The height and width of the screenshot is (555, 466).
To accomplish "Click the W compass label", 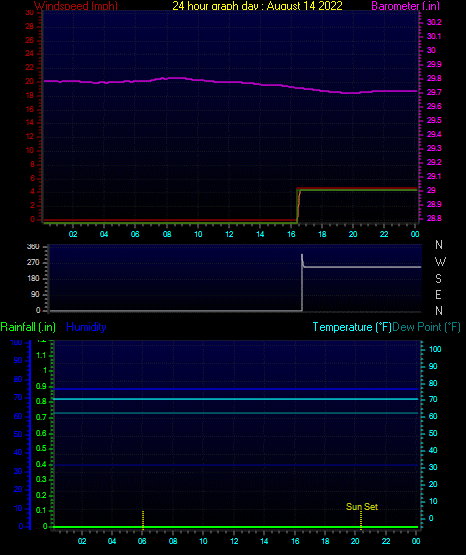I will tap(440, 262).
